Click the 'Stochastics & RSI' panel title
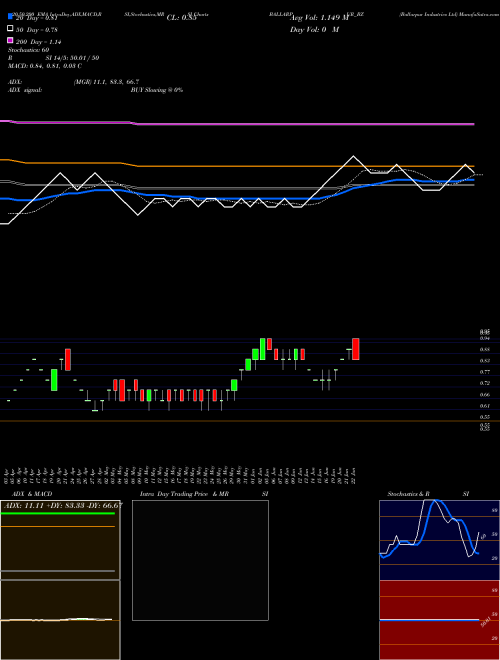500x660 pixels. click(x=428, y=494)
